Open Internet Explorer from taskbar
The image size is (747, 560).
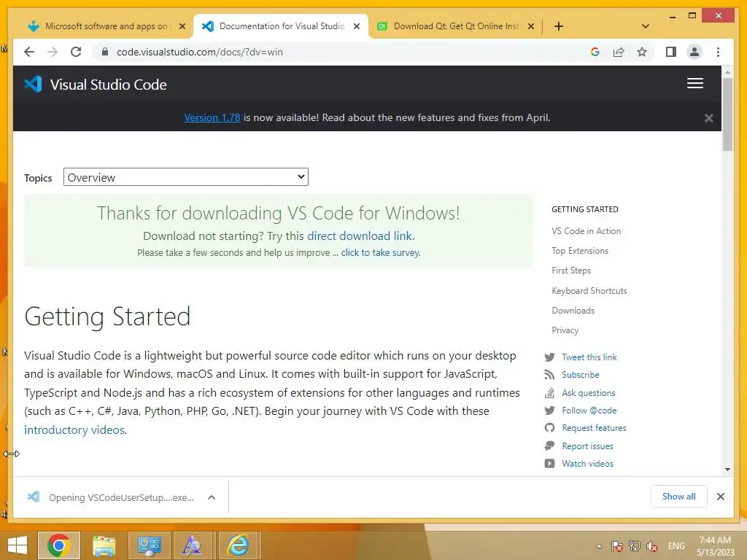(x=238, y=545)
